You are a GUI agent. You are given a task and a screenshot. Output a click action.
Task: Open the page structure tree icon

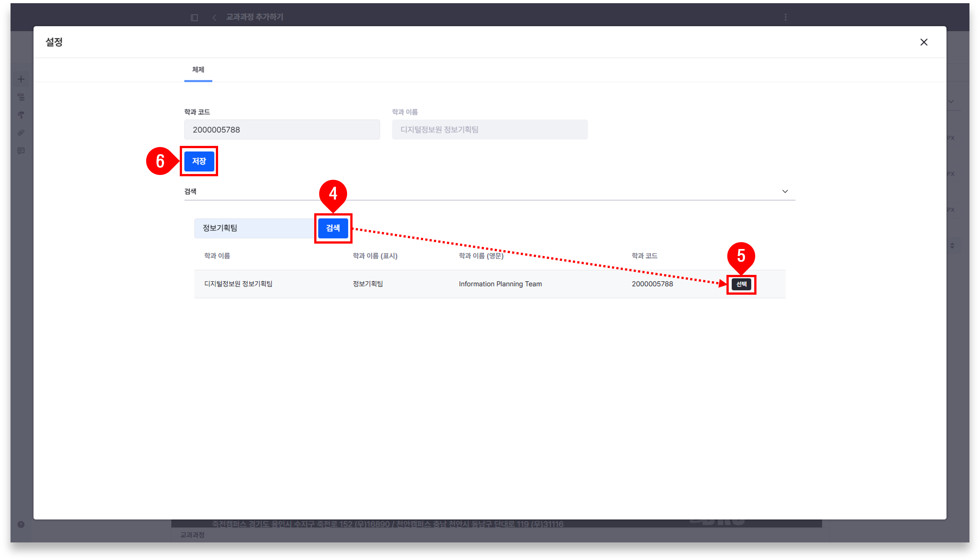(21, 97)
